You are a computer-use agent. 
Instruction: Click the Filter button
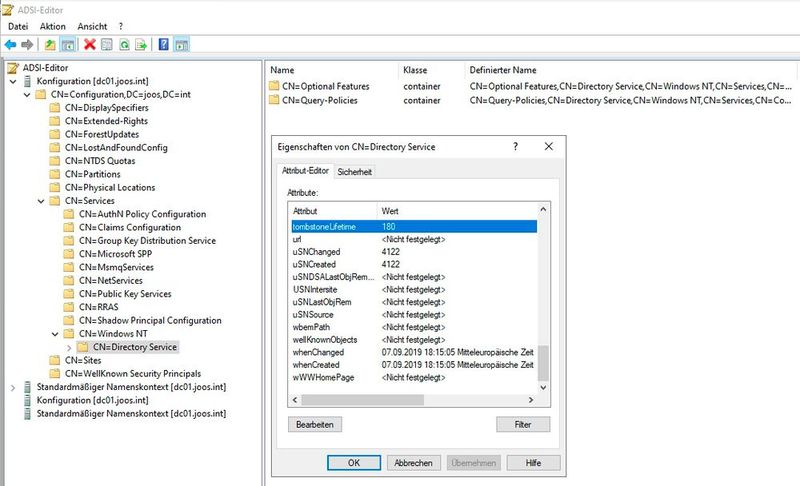(x=523, y=424)
